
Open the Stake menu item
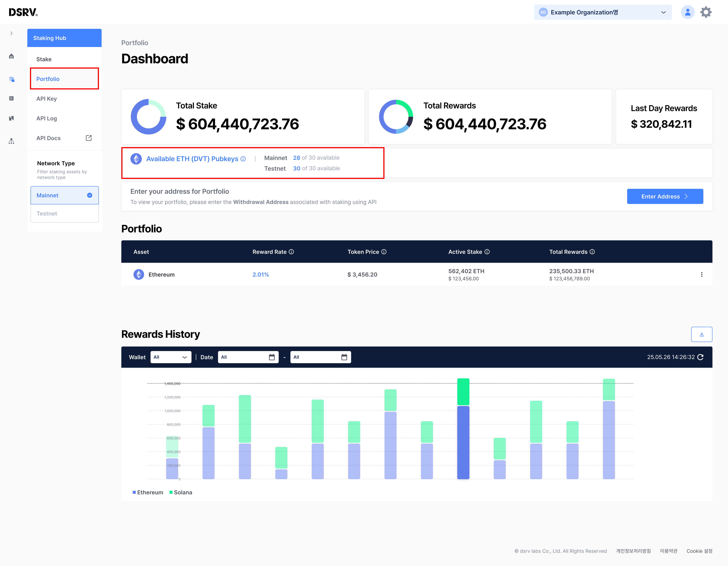click(x=44, y=59)
